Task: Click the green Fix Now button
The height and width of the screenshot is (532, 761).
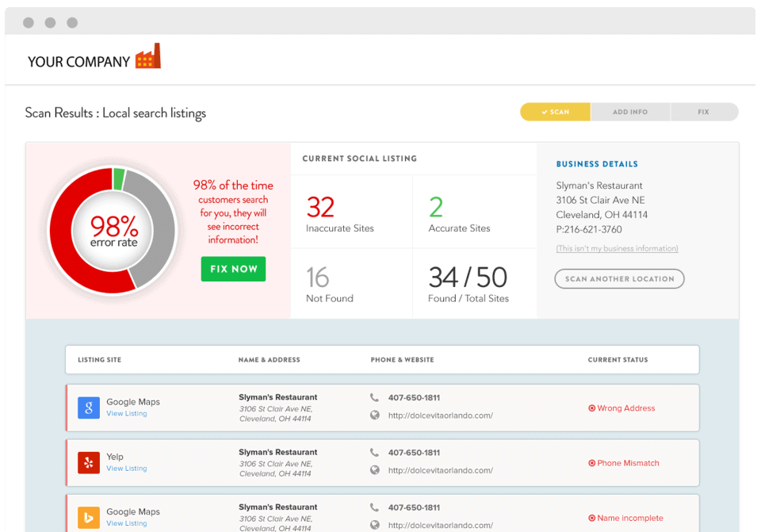Action: point(233,269)
